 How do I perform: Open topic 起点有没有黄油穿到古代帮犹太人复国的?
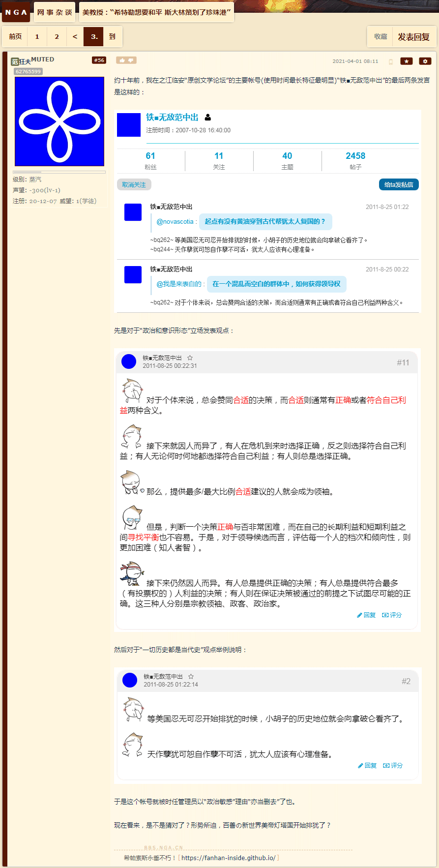[265, 222]
